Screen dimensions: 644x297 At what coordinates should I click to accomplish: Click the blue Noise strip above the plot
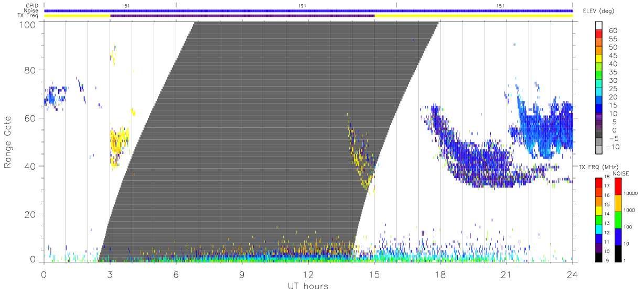click(x=308, y=10)
